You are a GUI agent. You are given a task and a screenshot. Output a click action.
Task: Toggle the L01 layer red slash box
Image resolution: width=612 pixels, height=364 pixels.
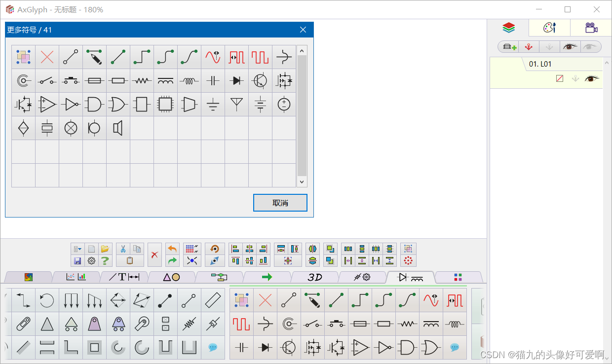click(560, 78)
